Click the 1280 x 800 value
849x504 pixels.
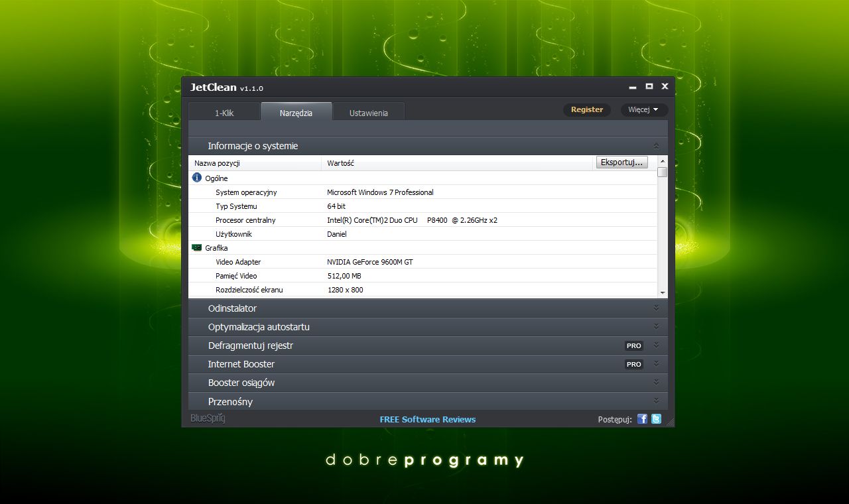coord(346,290)
